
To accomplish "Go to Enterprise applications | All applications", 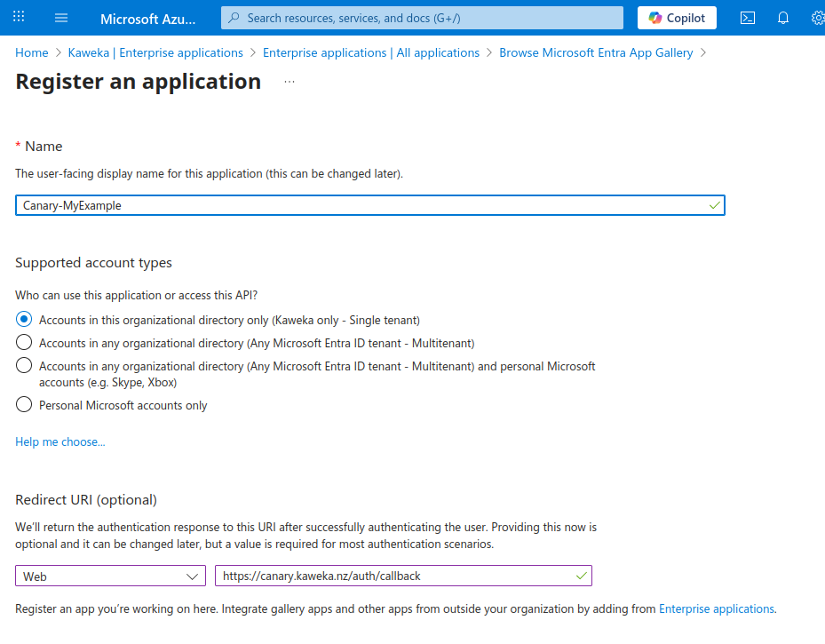I will pos(370,52).
